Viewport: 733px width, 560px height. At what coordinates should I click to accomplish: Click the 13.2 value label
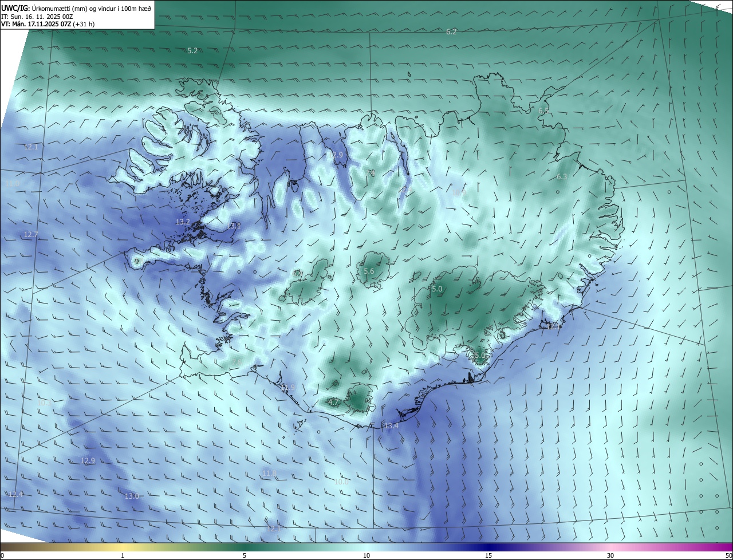click(x=183, y=222)
